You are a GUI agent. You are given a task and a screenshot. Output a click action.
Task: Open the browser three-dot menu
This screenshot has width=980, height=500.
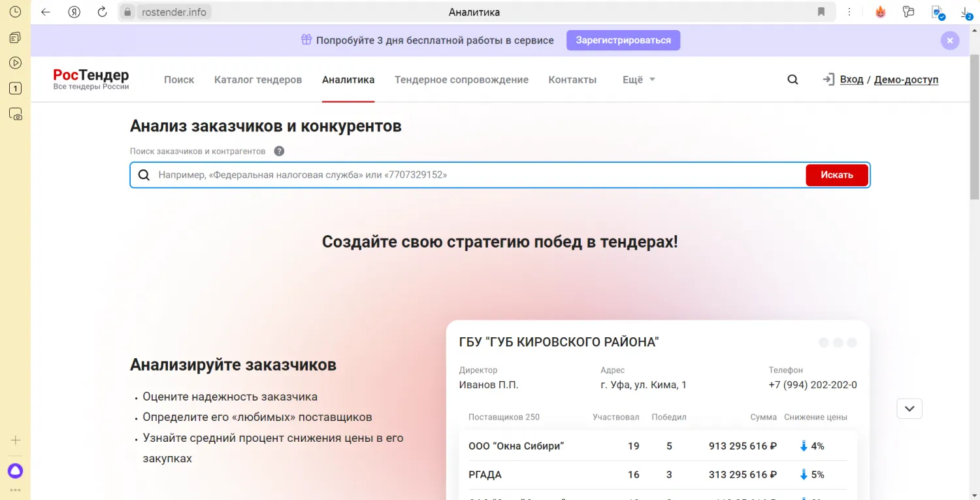pyautogui.click(x=849, y=12)
